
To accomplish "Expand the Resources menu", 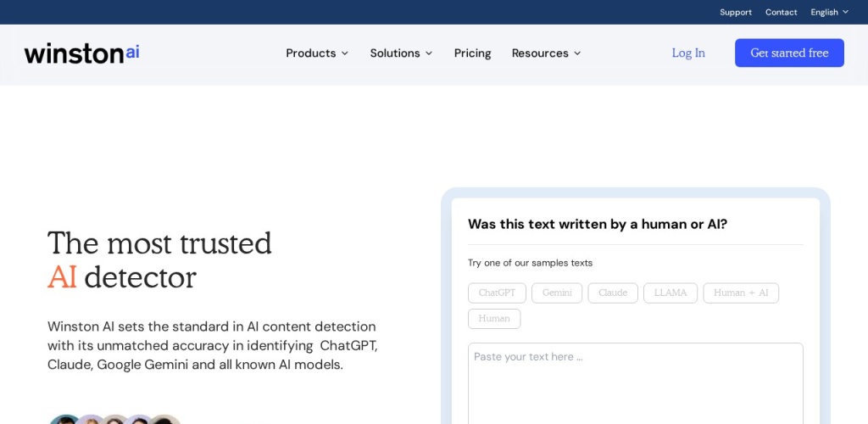I will [x=546, y=53].
